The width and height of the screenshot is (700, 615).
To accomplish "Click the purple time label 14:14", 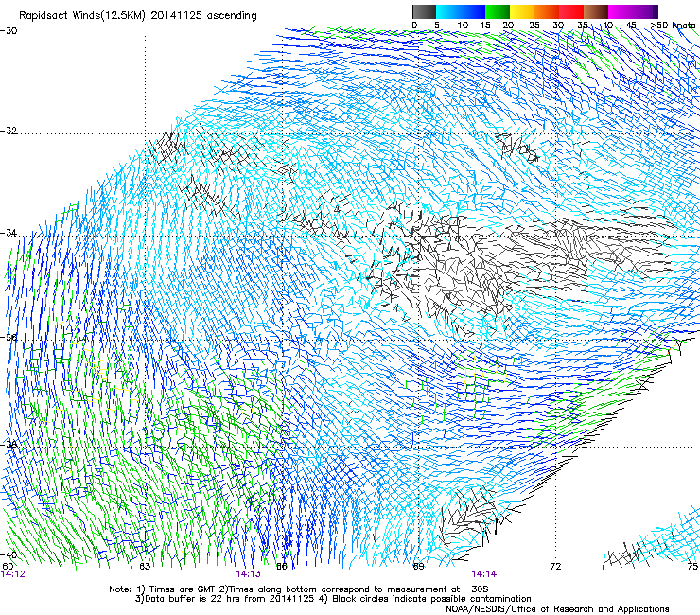I will (x=484, y=574).
